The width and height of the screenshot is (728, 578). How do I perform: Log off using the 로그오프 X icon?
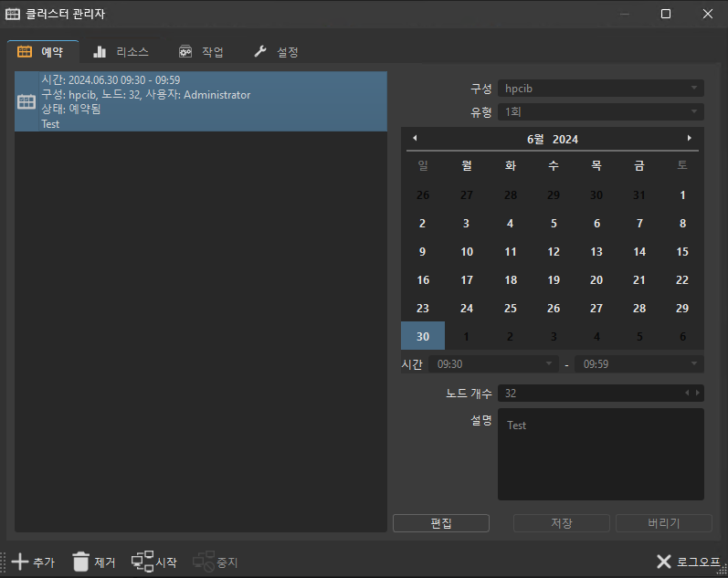(x=664, y=562)
